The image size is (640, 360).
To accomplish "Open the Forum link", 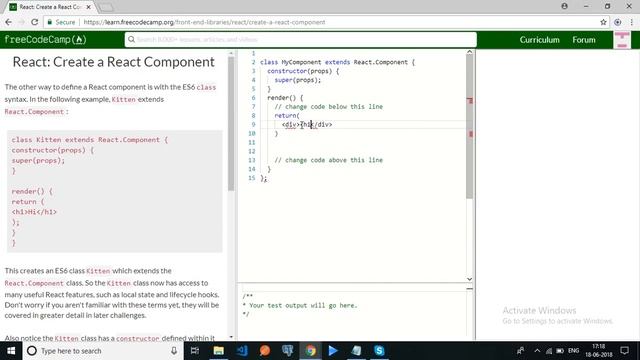I will pyautogui.click(x=584, y=40).
